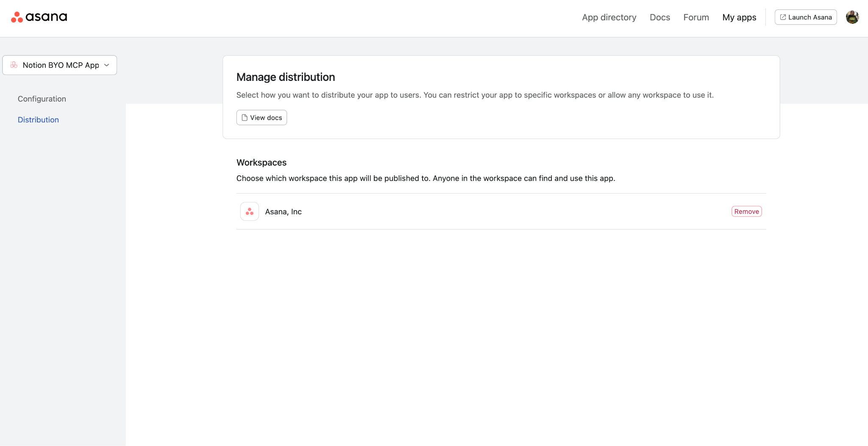868x446 pixels.
Task: Open the Docs navigation link
Action: (x=660, y=17)
